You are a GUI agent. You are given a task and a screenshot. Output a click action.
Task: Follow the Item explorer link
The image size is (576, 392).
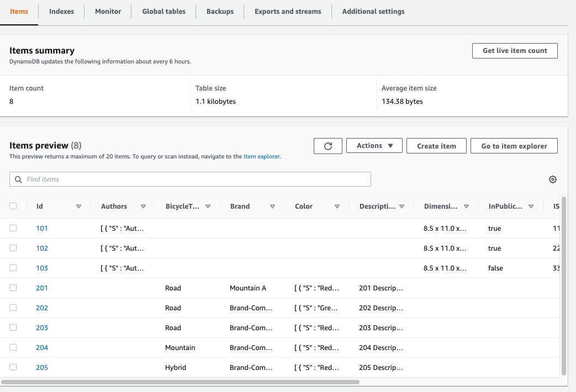pyautogui.click(x=262, y=156)
